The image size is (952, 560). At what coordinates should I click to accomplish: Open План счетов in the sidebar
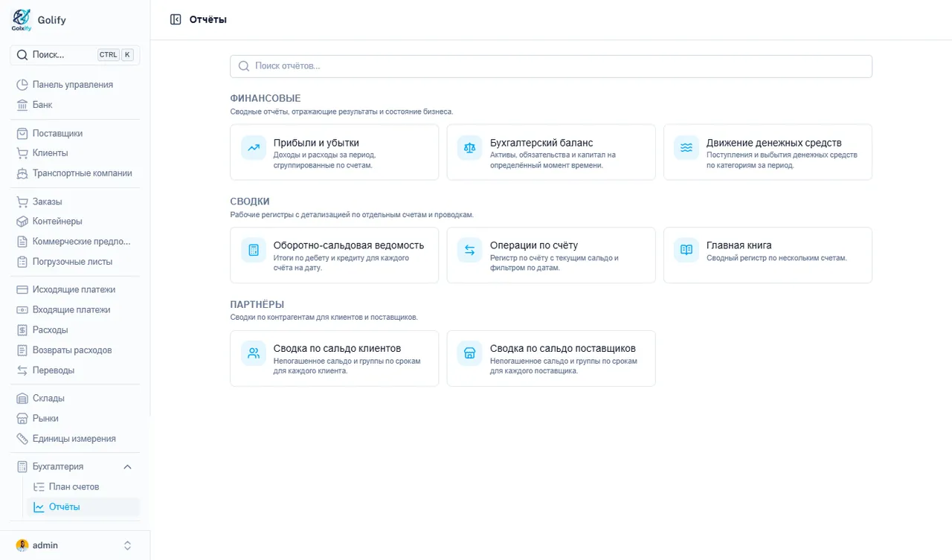(x=74, y=487)
